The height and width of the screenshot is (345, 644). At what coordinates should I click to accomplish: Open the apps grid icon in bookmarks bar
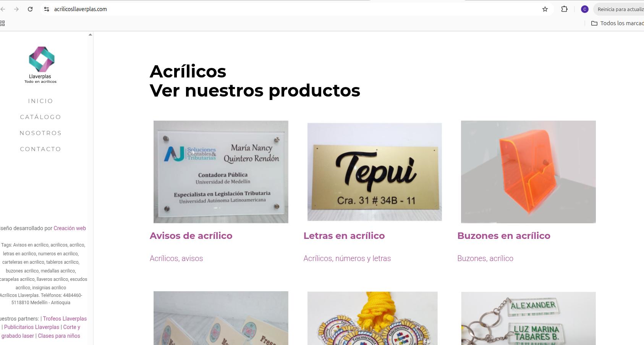click(x=2, y=23)
